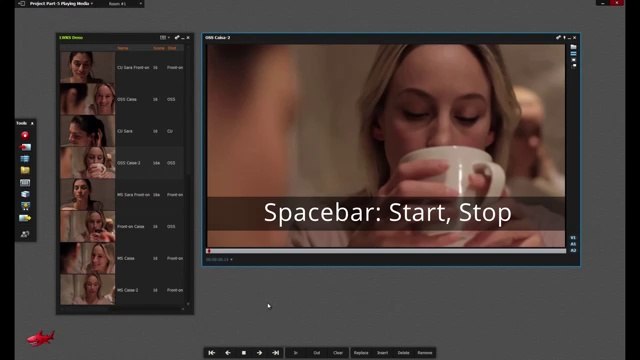The image size is (640, 360).
Task: Mark the Out point
Action: pos(317,353)
